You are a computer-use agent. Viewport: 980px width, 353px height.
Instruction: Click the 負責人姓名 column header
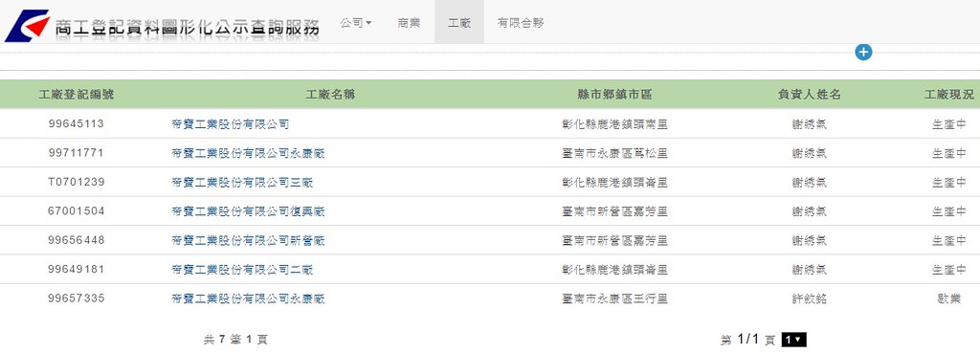(809, 95)
